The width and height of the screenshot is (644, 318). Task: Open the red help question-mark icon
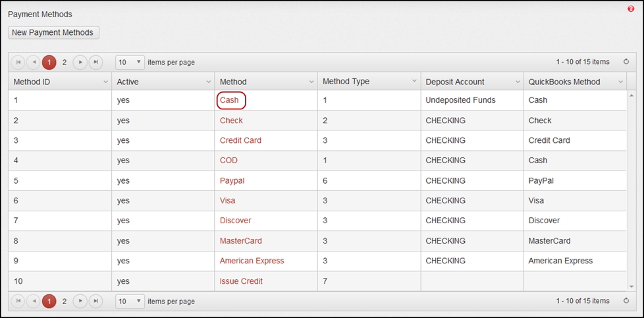(631, 9)
